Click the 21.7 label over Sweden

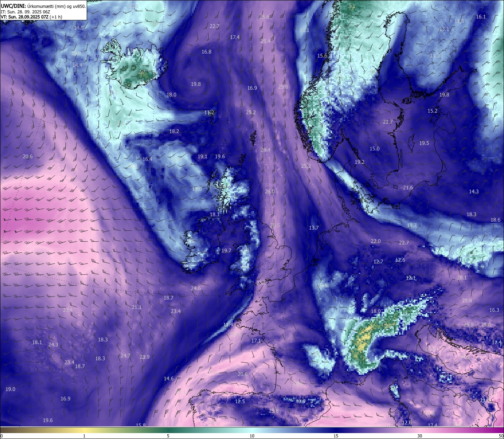tap(388, 122)
